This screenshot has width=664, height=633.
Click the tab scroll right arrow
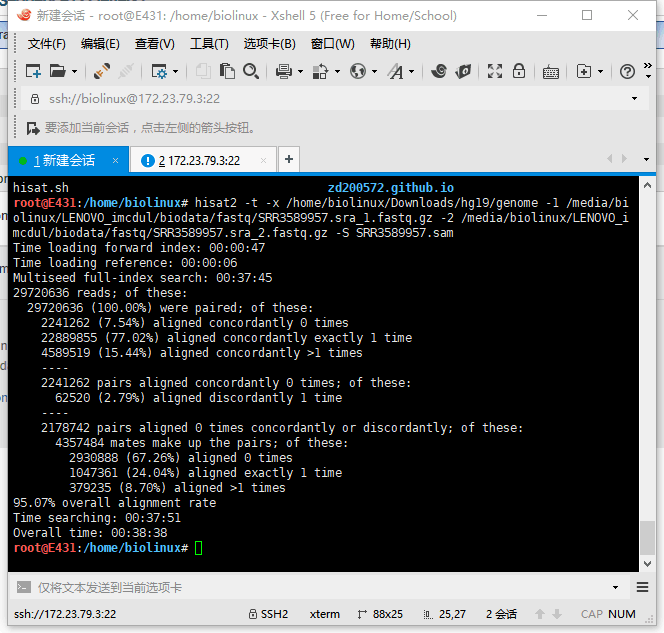(x=624, y=159)
